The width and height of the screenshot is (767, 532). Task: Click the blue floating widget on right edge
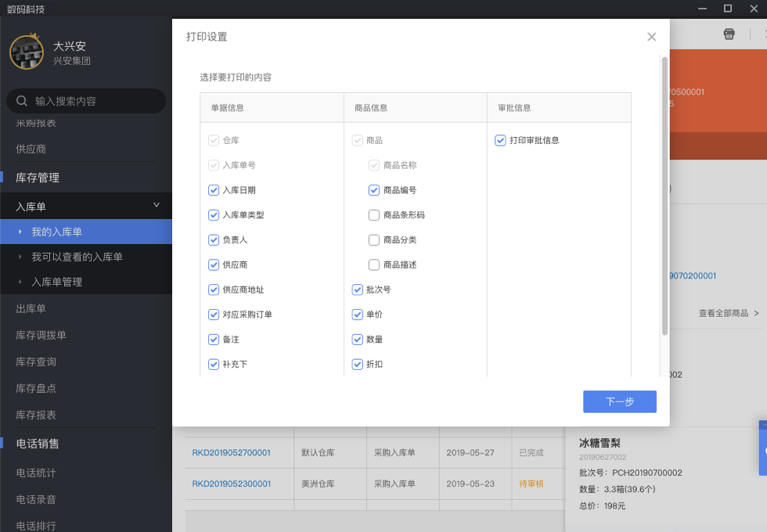[762, 448]
